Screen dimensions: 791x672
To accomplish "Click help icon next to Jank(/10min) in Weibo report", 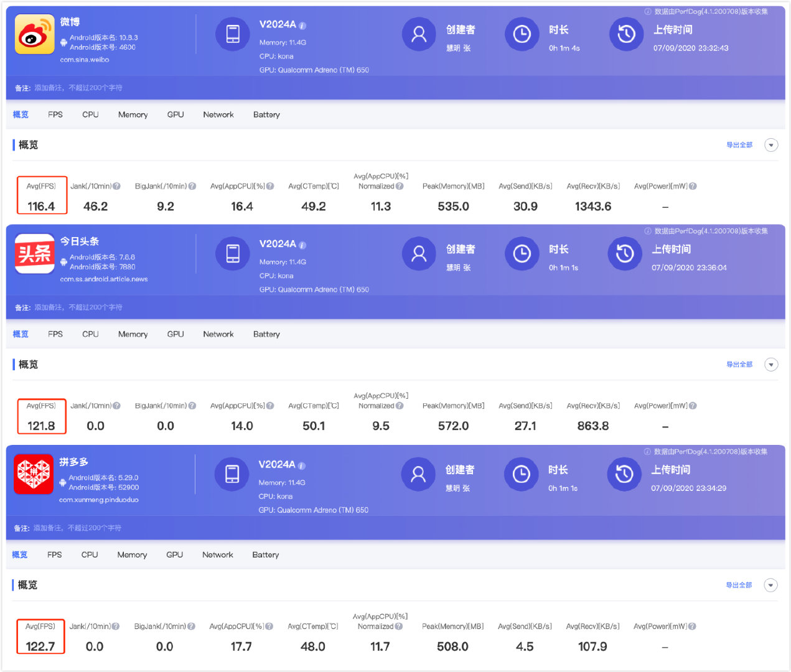I will coord(117,186).
